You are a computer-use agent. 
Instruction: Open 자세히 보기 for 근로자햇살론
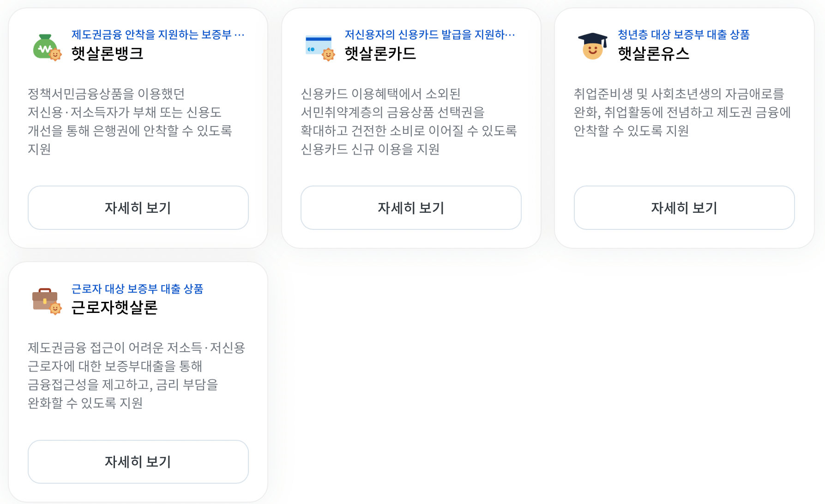pos(138,462)
